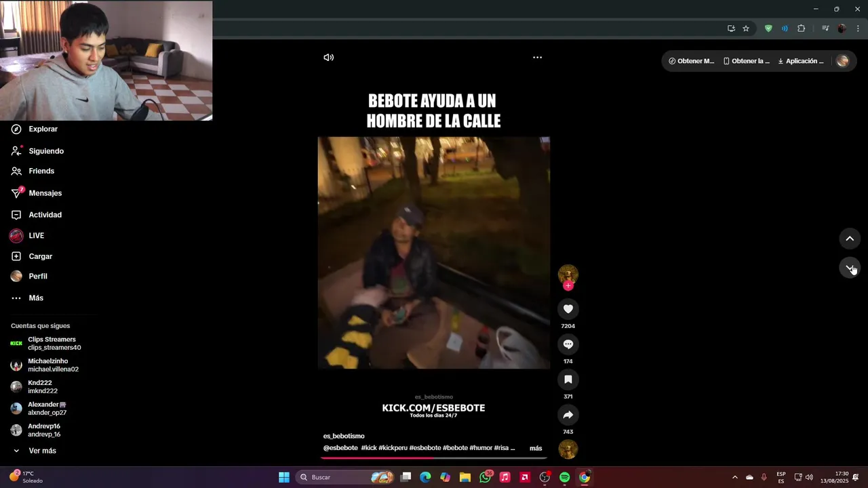Open the Explorar section

pos(34,129)
